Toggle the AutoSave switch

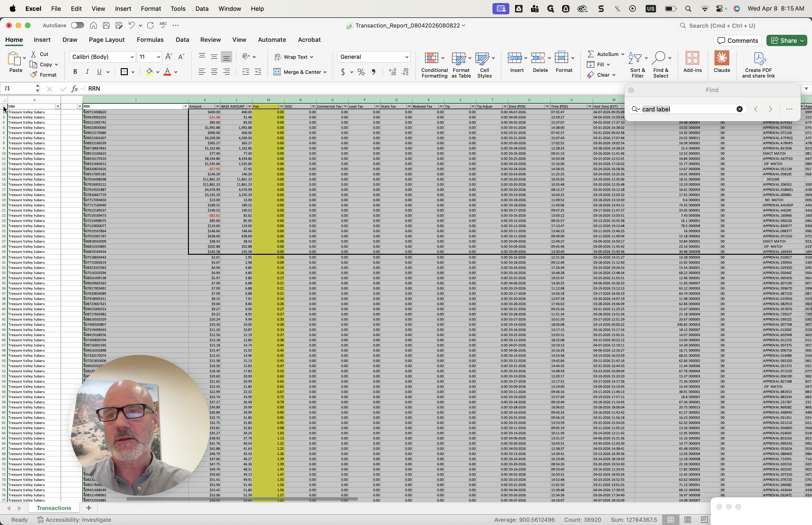point(77,25)
